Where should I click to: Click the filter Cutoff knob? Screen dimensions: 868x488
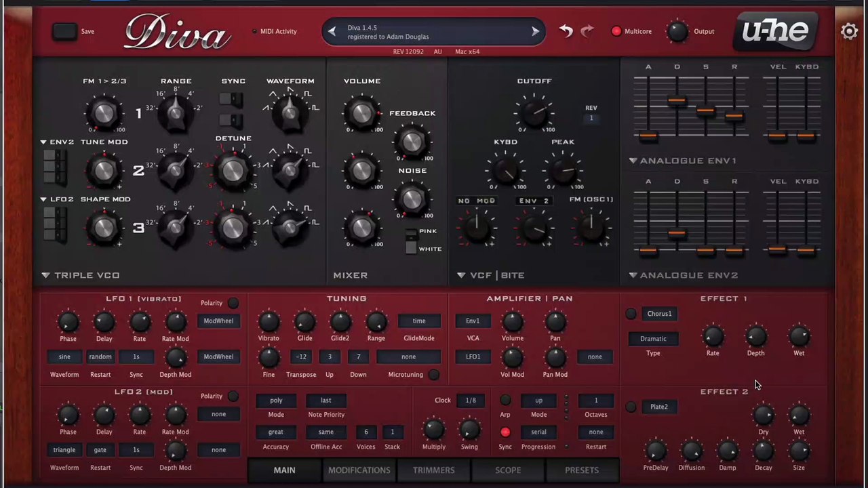pos(534,112)
